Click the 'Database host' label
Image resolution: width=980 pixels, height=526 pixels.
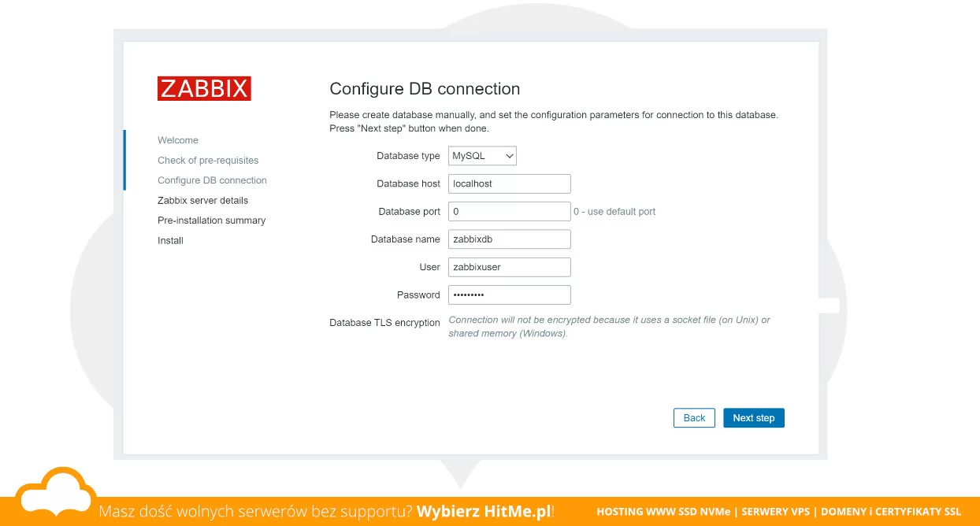click(x=408, y=183)
